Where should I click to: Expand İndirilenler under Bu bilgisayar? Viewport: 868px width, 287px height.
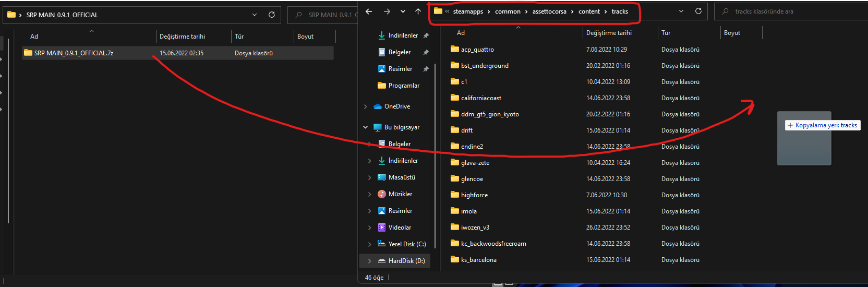pyautogui.click(x=369, y=161)
